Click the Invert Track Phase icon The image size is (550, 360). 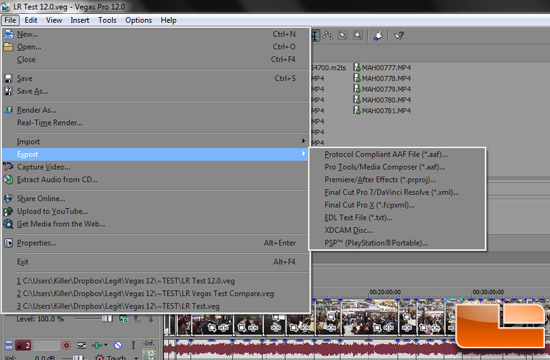(81, 345)
